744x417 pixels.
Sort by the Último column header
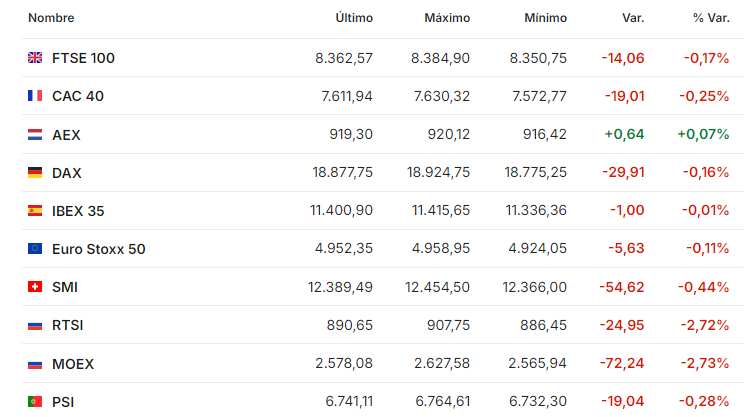tap(354, 18)
